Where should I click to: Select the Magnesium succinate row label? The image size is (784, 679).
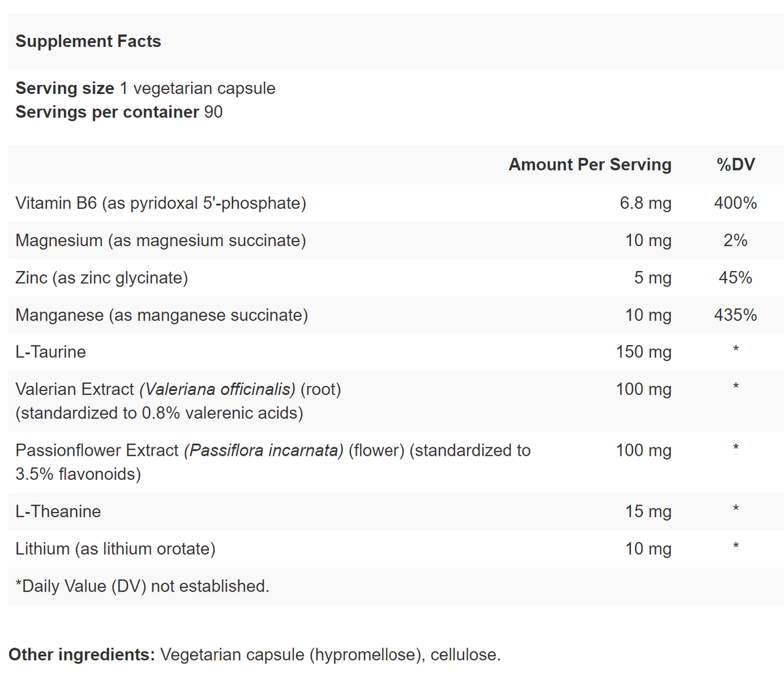point(161,240)
